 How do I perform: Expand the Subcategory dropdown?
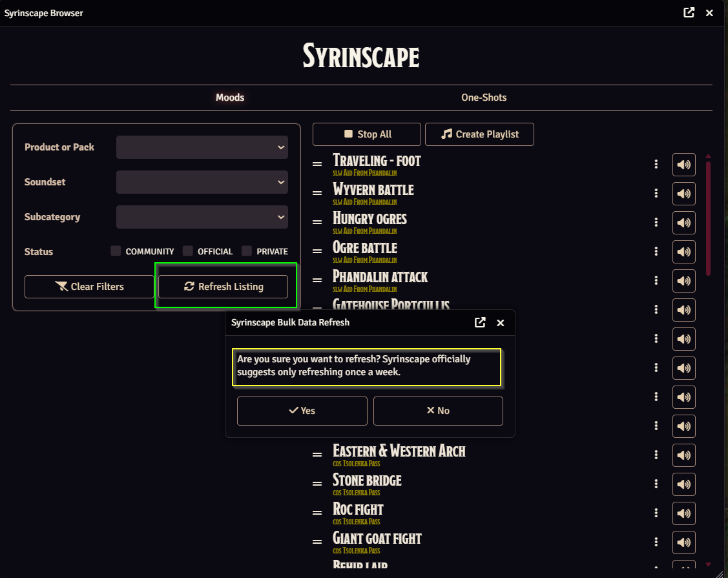(x=202, y=217)
